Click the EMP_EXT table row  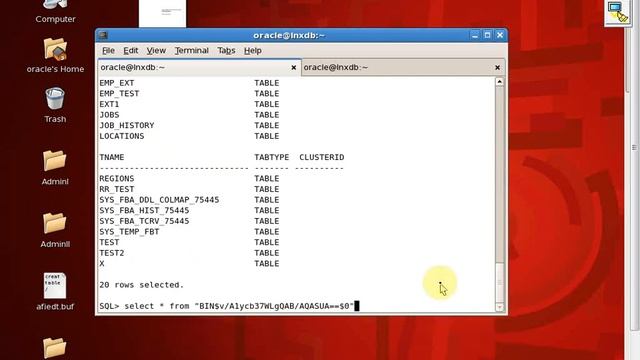tap(189, 83)
